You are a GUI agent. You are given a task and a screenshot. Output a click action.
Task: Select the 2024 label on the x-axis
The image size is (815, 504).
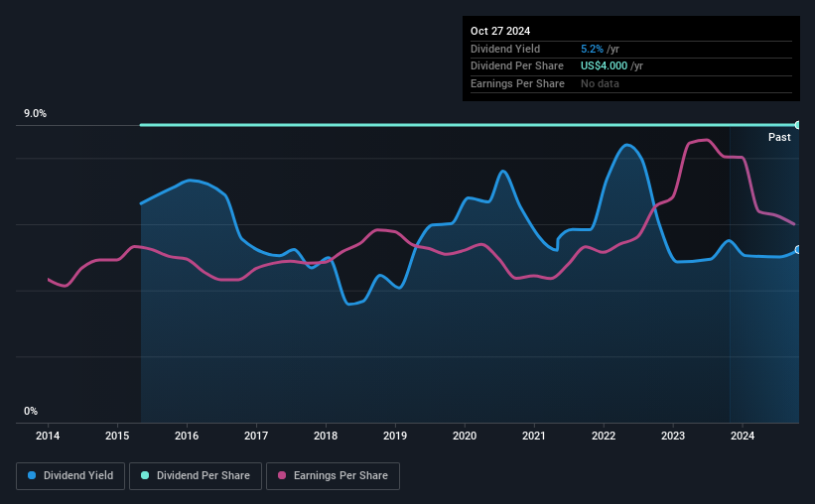[743, 436]
